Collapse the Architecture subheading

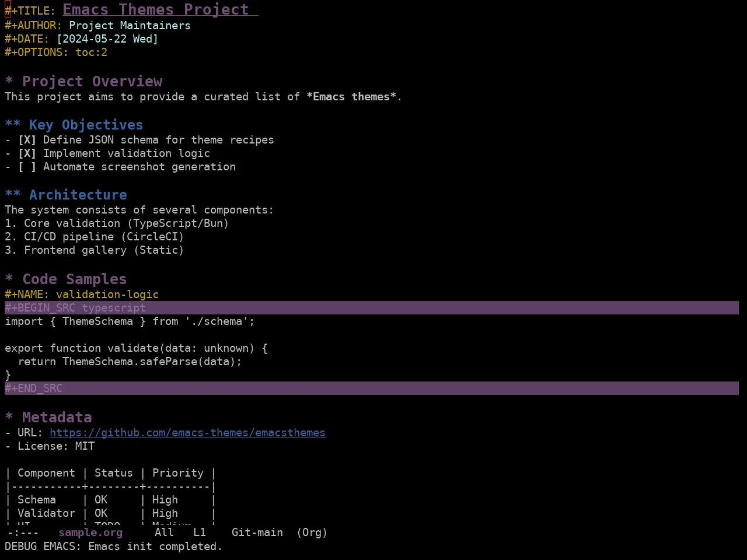[x=13, y=195]
